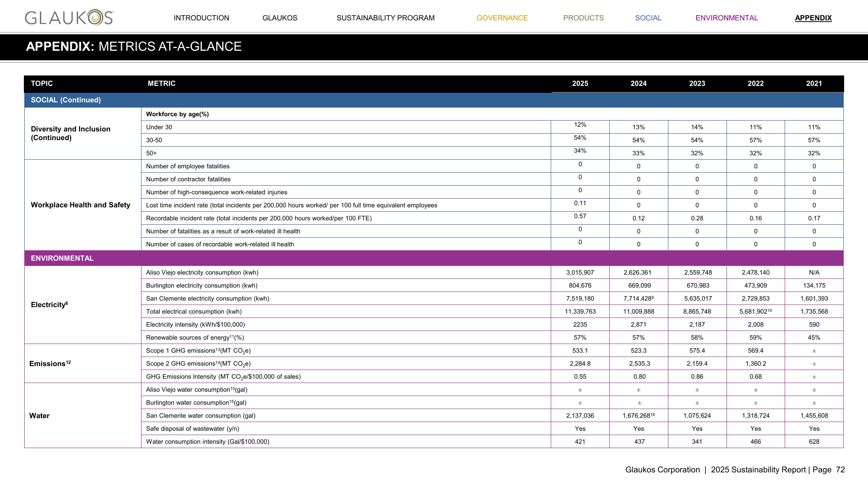Open the Introduction section

click(x=201, y=18)
